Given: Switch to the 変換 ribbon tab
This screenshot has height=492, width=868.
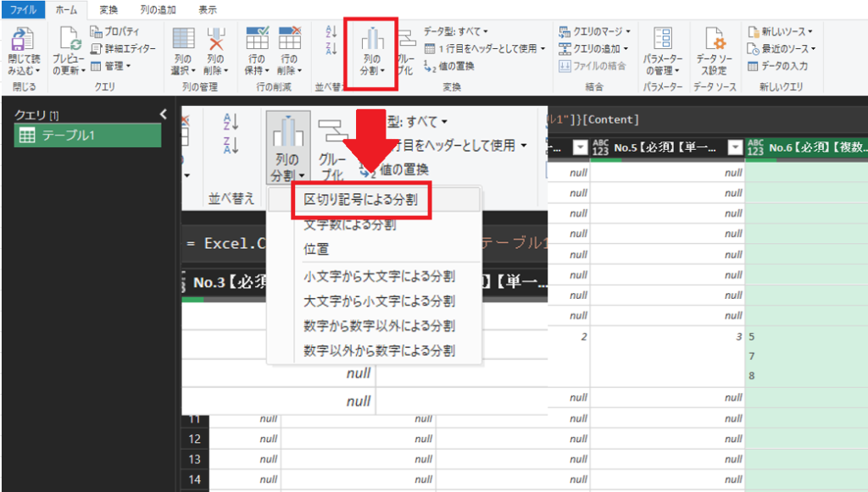Looking at the screenshot, I should 108,9.
